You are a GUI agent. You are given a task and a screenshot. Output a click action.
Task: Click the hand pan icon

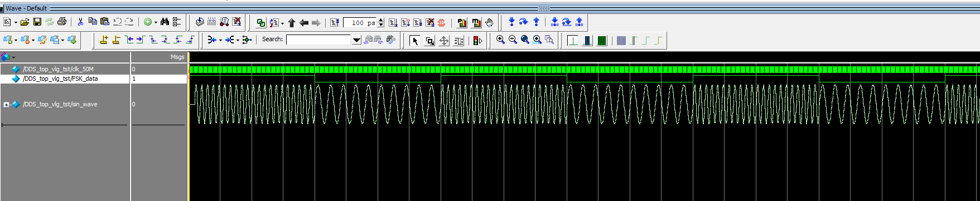pos(489,23)
